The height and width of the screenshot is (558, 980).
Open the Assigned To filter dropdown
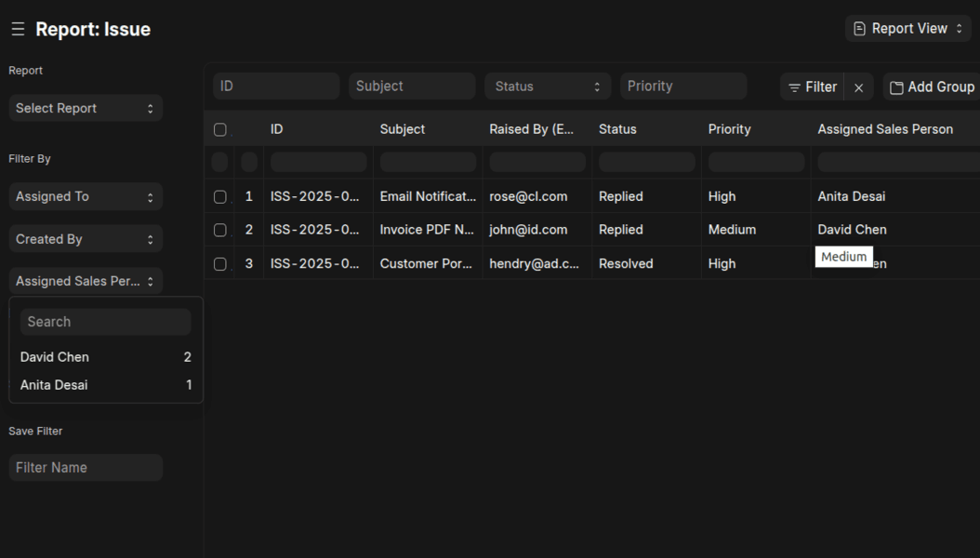[86, 196]
